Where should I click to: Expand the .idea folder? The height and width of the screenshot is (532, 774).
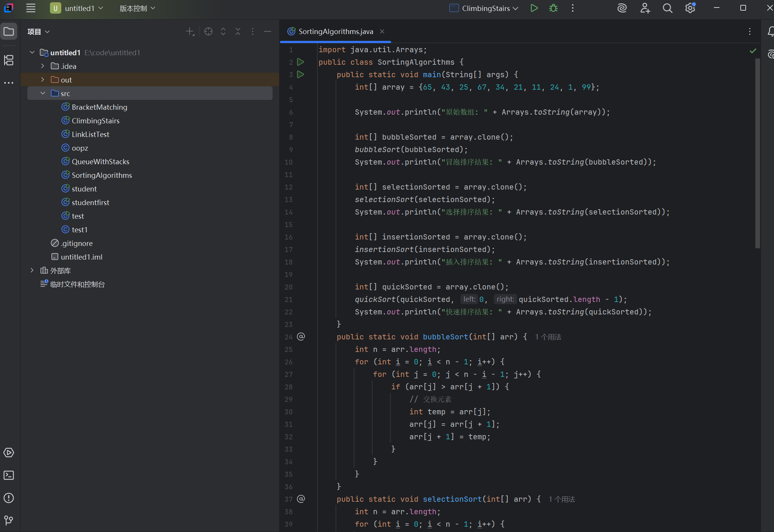click(43, 66)
